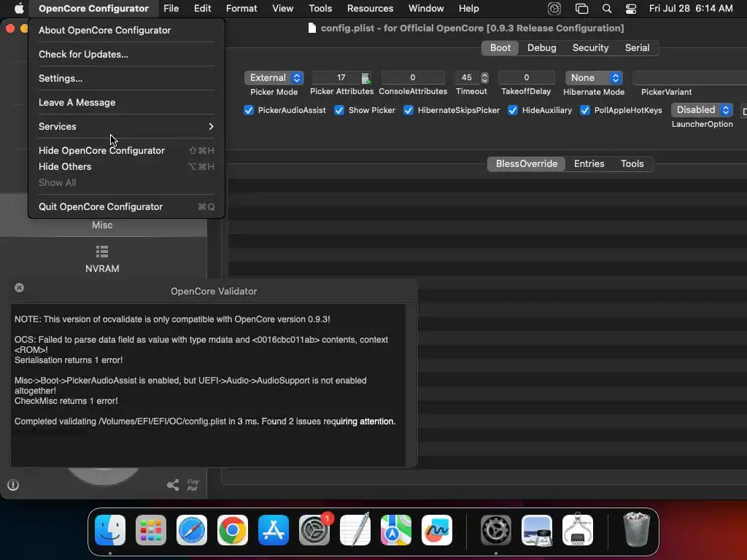Click the config.plist document title icon

coord(312,28)
